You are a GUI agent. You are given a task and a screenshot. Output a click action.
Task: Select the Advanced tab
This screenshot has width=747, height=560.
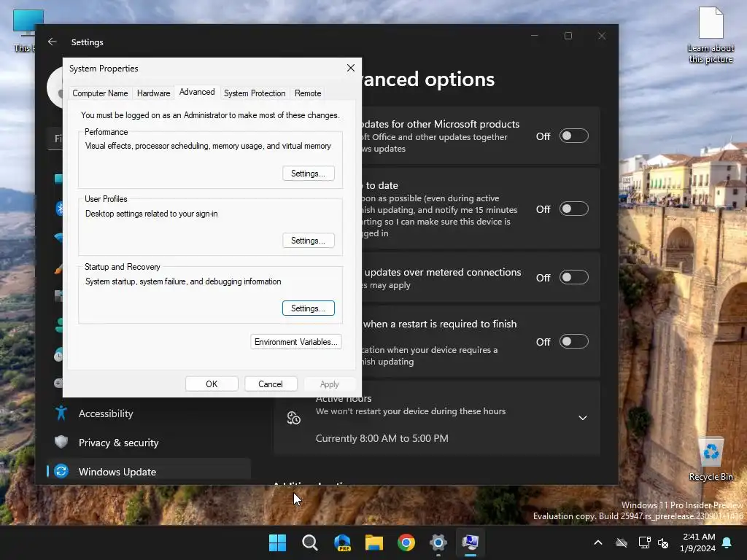[x=197, y=92]
